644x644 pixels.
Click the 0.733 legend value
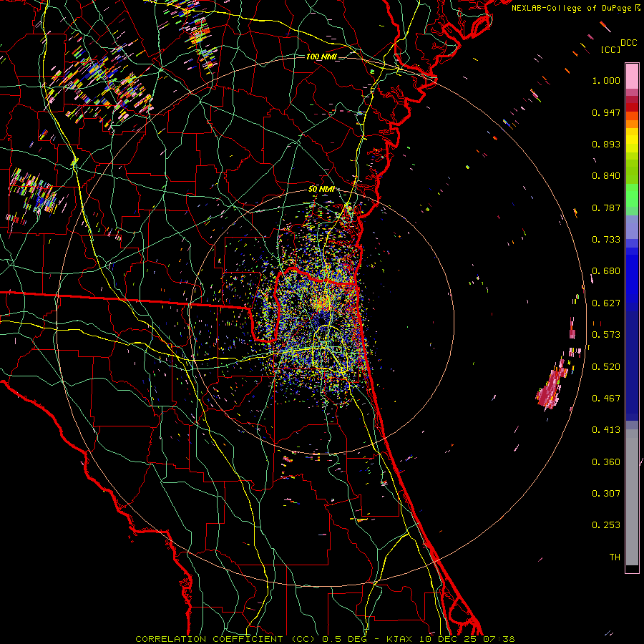click(x=606, y=240)
